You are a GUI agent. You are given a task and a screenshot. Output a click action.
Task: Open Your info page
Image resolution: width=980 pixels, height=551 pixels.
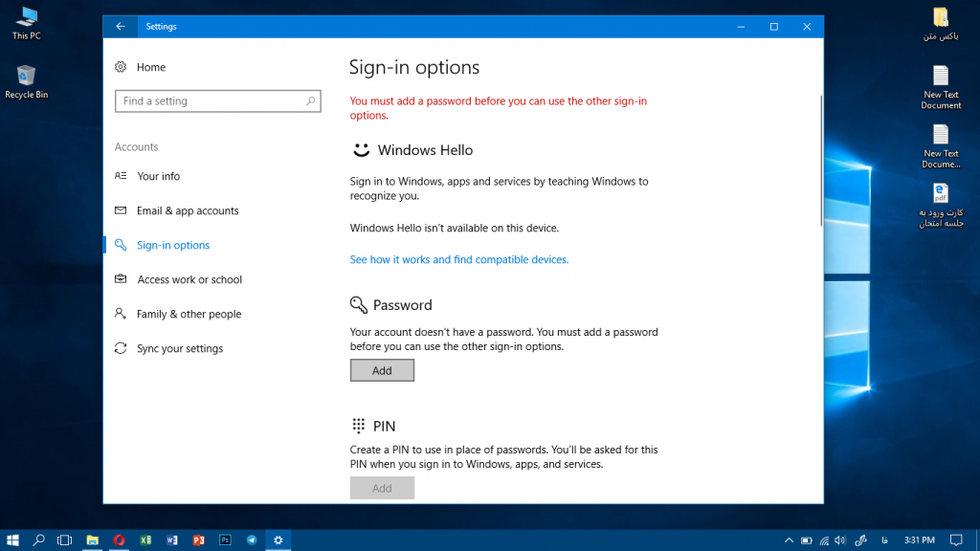158,176
